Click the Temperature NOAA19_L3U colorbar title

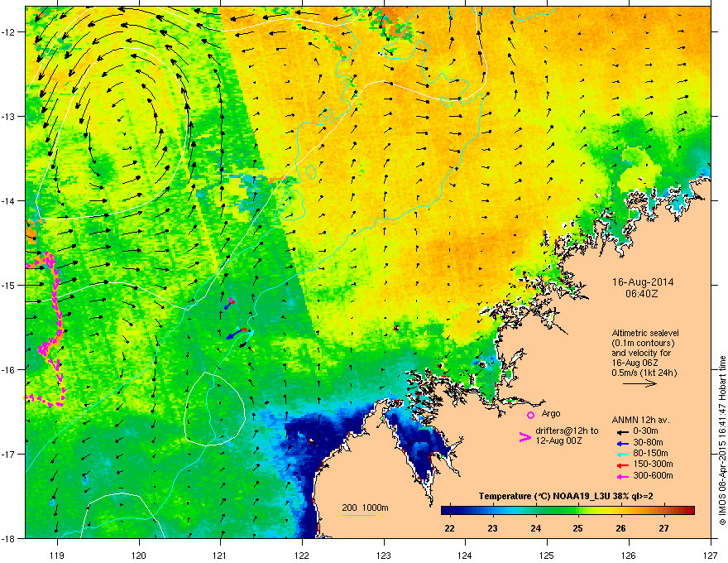(x=566, y=497)
